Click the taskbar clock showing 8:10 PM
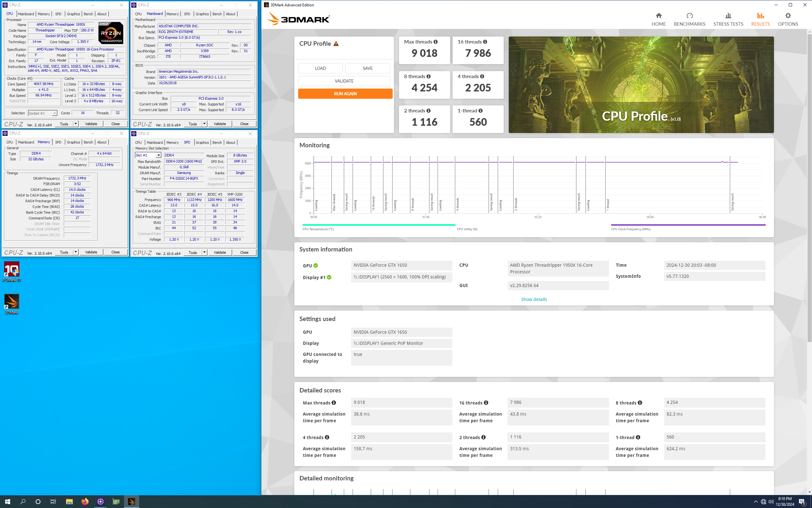The image size is (812, 508). (x=785, y=502)
